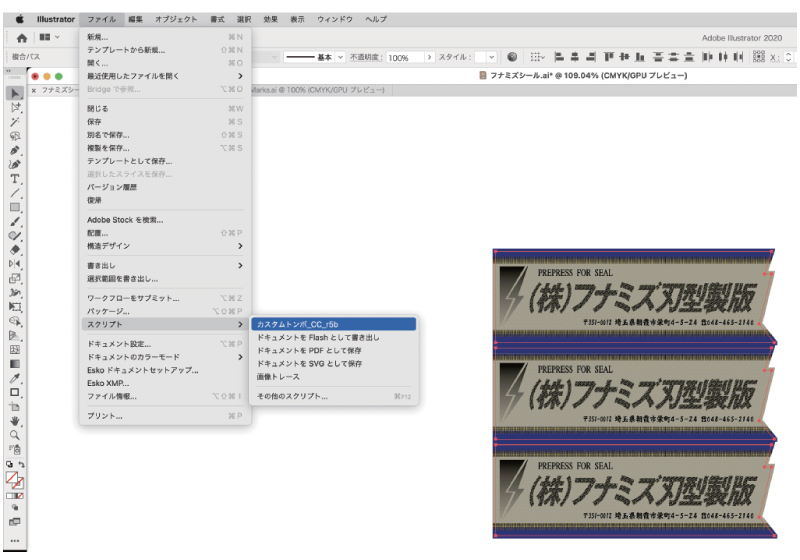Choose カスタムトンボ_CC_r5b script
The width and height of the screenshot is (800, 560).
[333, 324]
